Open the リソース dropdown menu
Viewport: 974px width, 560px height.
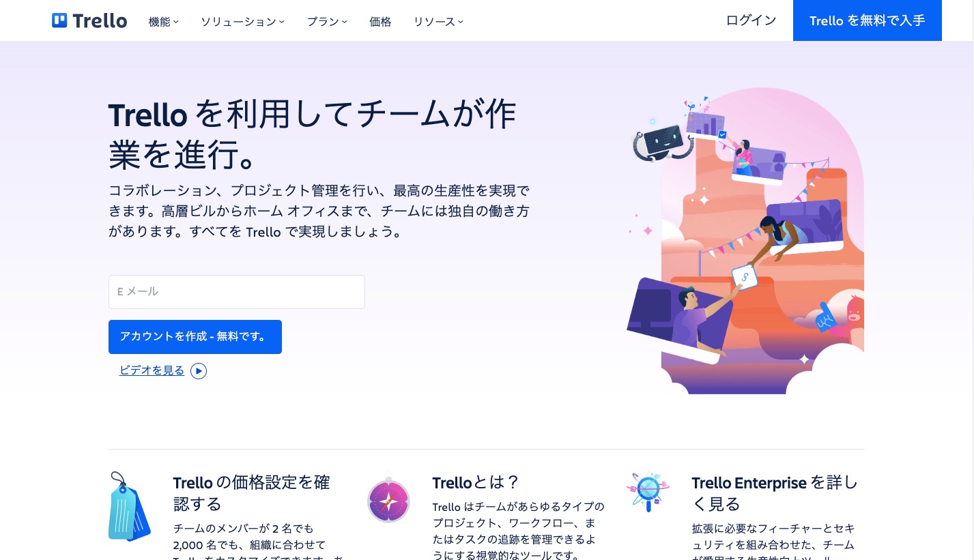pos(438,21)
